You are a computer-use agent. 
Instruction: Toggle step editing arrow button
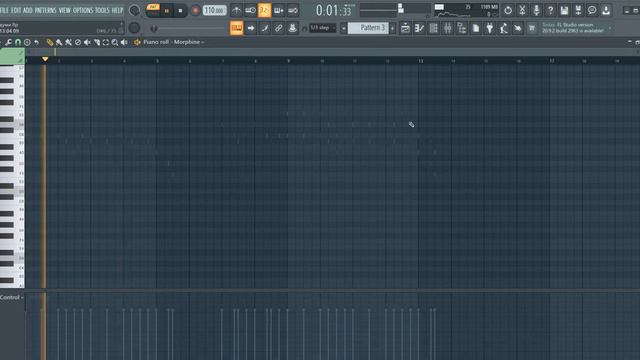point(251,28)
